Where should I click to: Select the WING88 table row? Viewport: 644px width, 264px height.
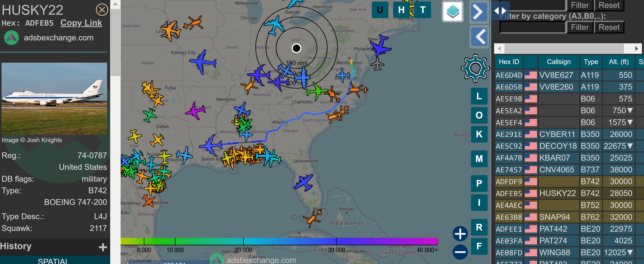click(x=569, y=253)
